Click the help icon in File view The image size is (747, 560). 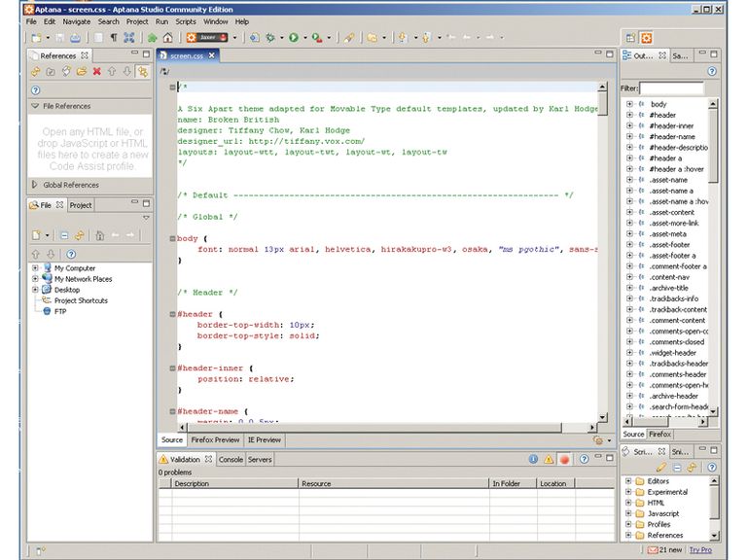pyautogui.click(x=71, y=254)
